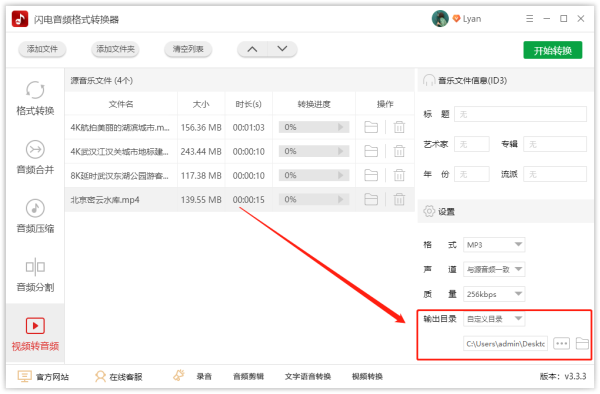Click the gear icon beside 设置
Image resolution: width=600 pixels, height=394 pixels.
tap(429, 211)
